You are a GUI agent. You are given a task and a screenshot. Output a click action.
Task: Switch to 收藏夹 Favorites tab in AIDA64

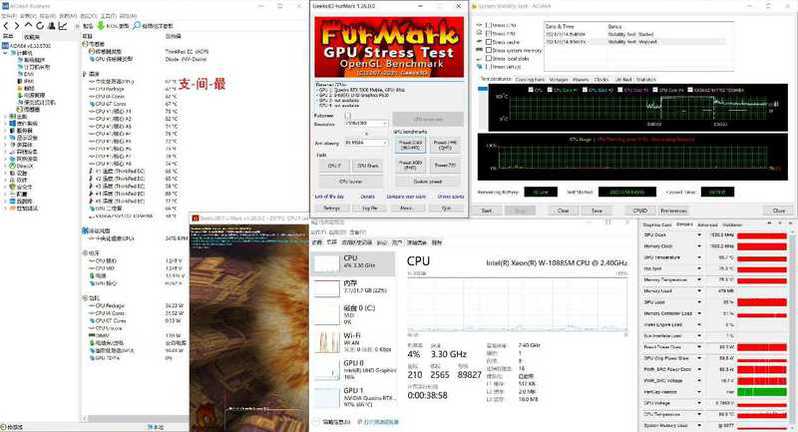[32, 37]
